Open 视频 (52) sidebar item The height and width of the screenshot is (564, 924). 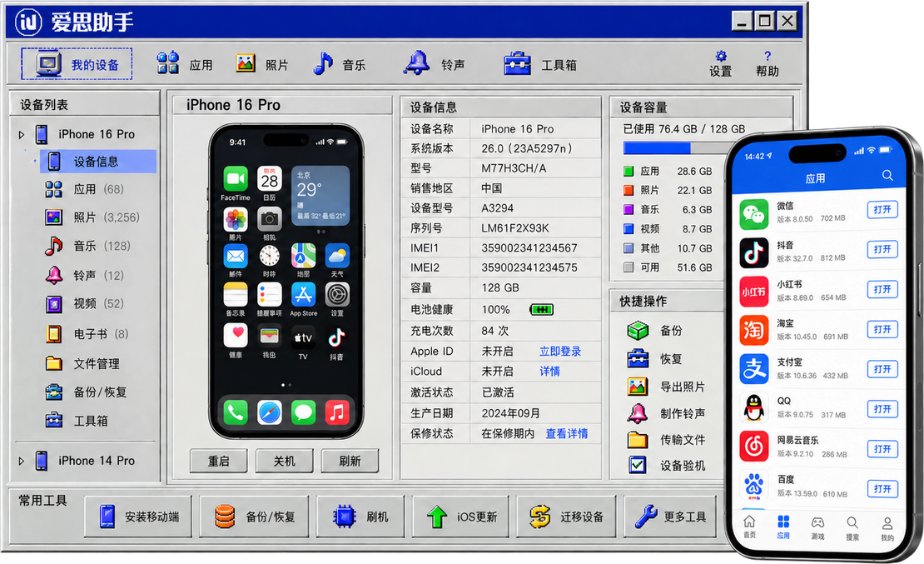pyautogui.click(x=85, y=304)
